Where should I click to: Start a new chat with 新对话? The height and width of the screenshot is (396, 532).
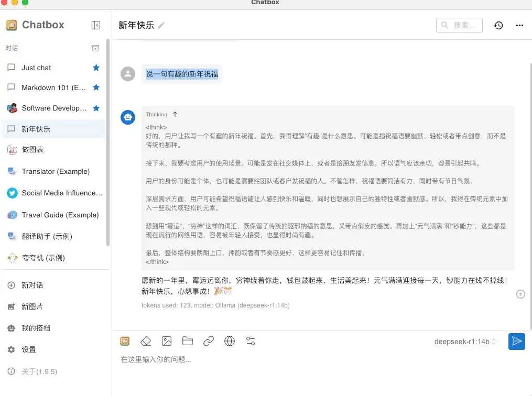55,285
